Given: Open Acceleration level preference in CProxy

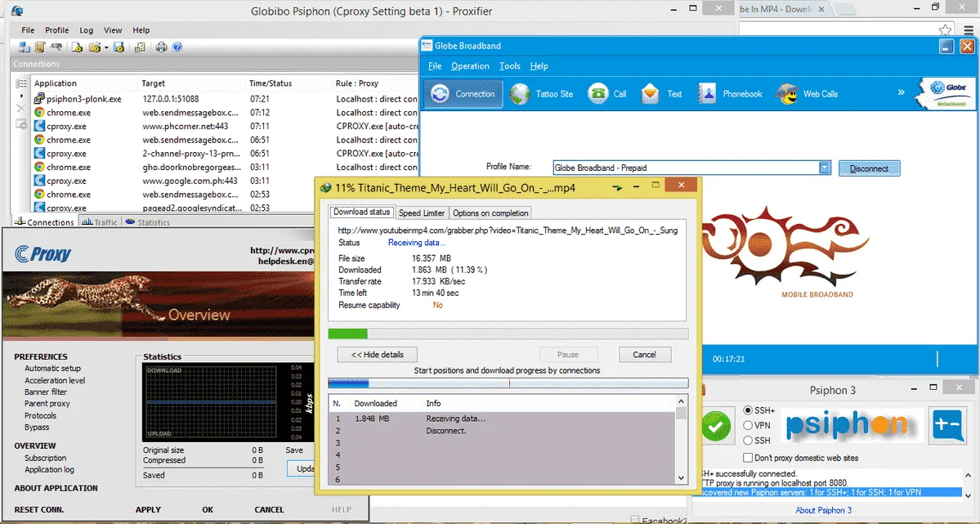Looking at the screenshot, I should 55,380.
